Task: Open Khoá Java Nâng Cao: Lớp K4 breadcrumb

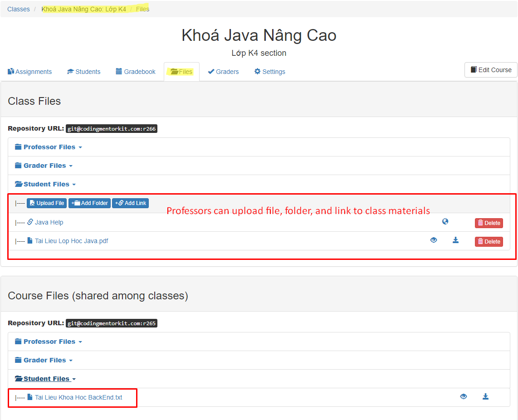Action: pos(83,9)
